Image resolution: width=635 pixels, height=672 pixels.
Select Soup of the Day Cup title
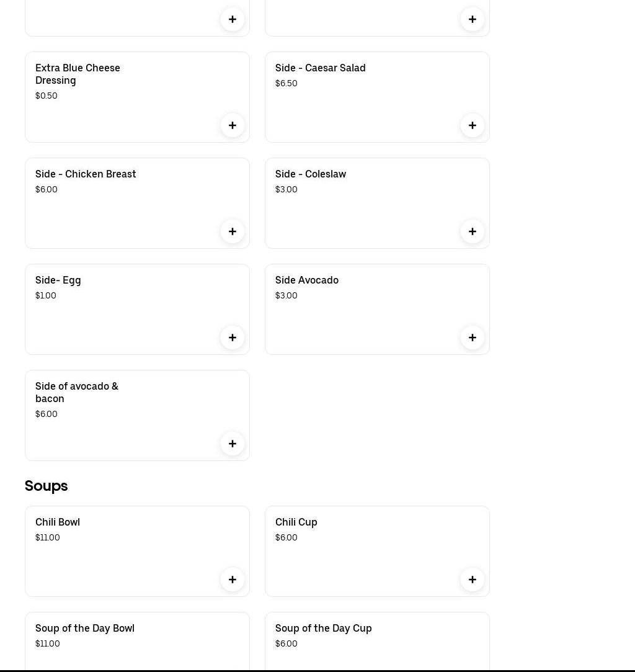[323, 629]
